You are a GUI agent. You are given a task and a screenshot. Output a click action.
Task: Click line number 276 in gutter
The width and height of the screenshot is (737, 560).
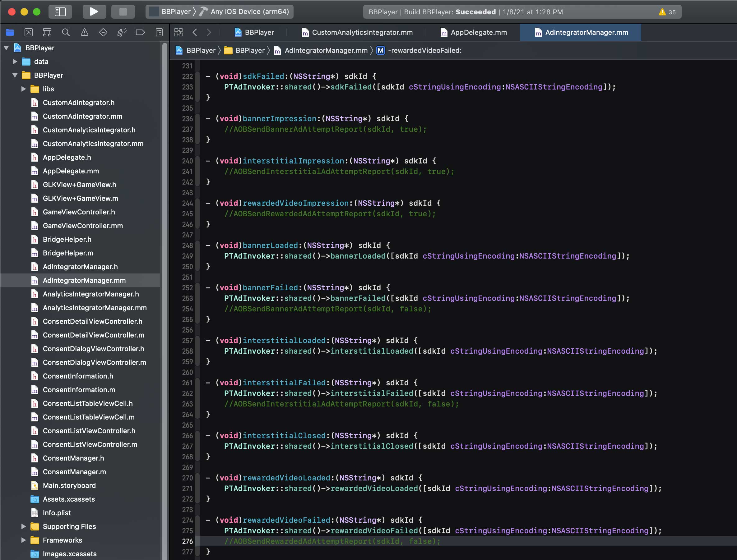[x=188, y=541]
